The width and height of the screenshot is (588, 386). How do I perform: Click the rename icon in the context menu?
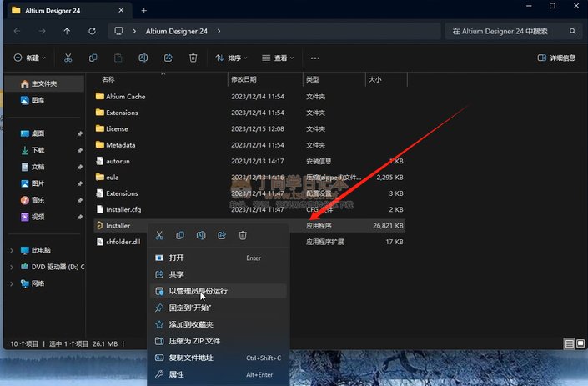[201, 236]
